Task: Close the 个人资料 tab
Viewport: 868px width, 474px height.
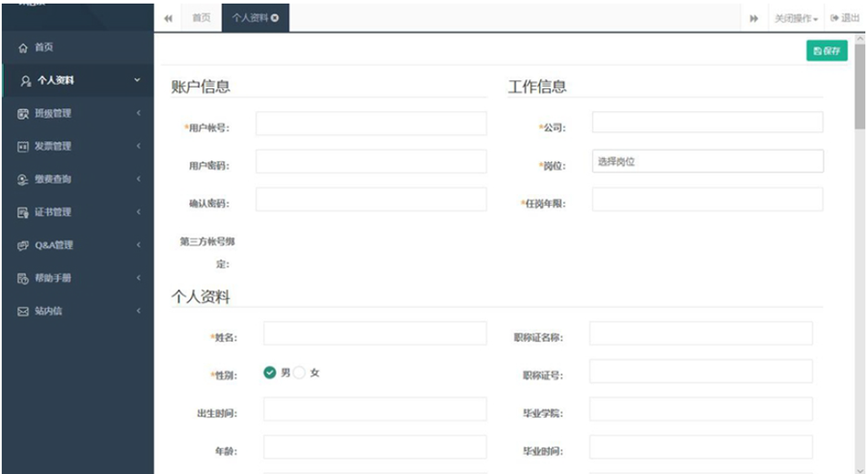Action: (x=276, y=17)
